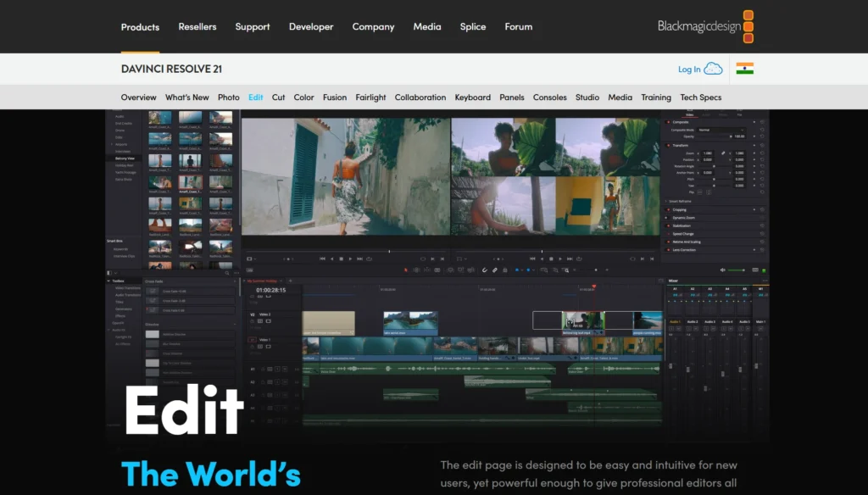This screenshot has width=868, height=495.
Task: Toggle the magnet Snapping icon
Action: click(x=484, y=270)
